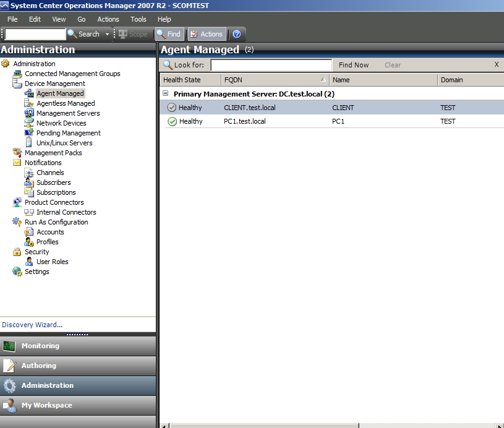This screenshot has width=504, height=428.
Task: Open the Search dropdown arrow
Action: point(107,34)
